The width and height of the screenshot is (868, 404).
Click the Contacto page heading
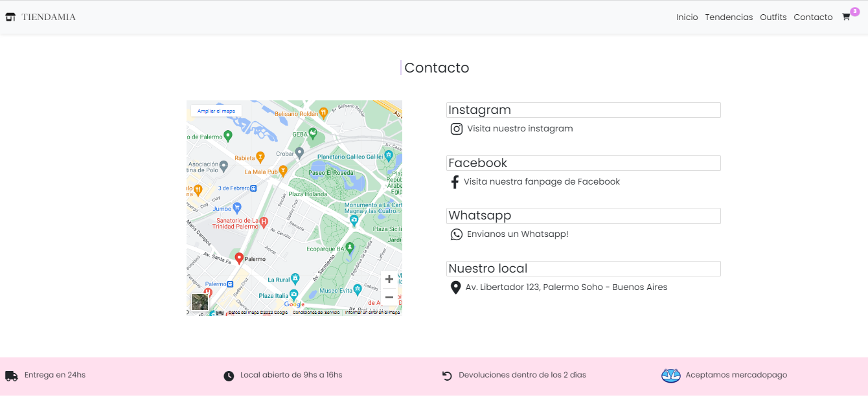437,68
